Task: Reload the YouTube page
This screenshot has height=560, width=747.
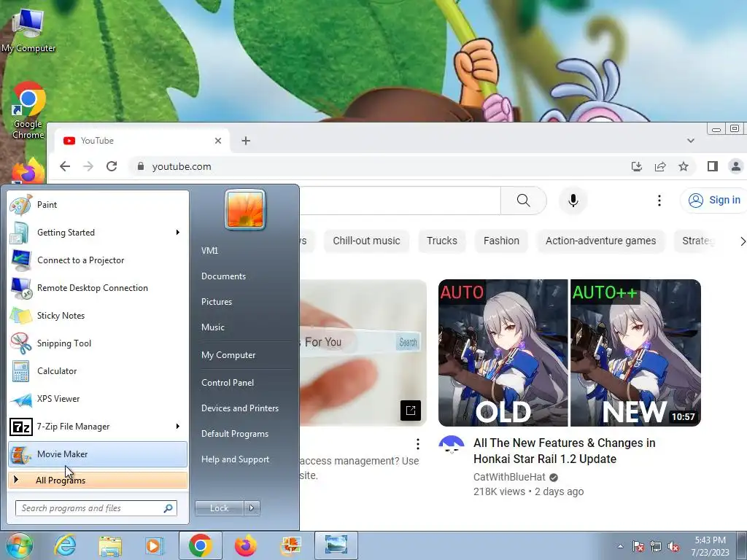Action: [x=112, y=166]
